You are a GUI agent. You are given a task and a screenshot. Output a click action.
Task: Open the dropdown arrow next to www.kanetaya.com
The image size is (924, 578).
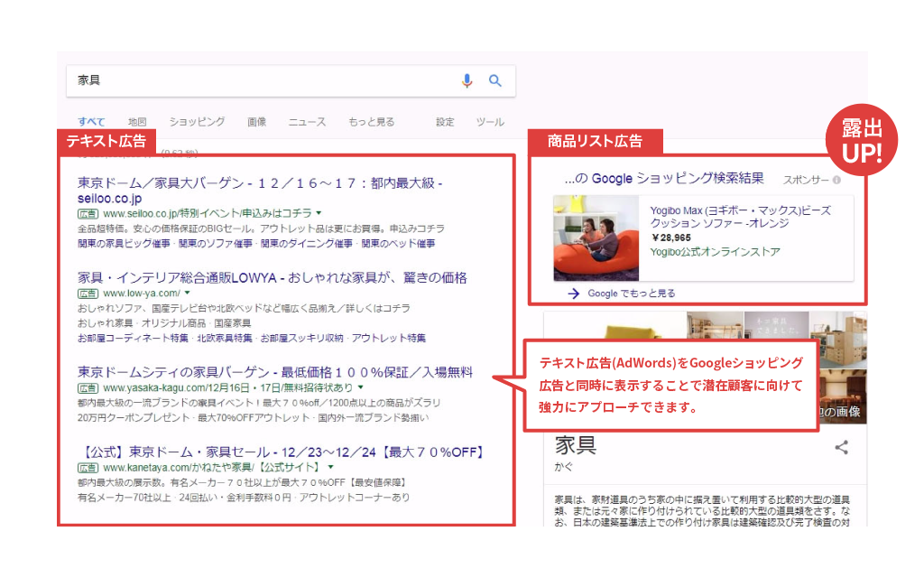tap(332, 468)
